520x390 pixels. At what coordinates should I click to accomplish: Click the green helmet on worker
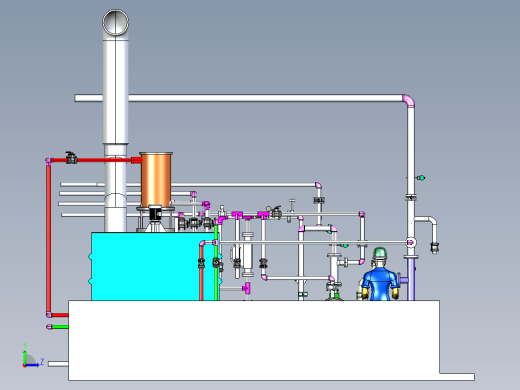(380, 252)
